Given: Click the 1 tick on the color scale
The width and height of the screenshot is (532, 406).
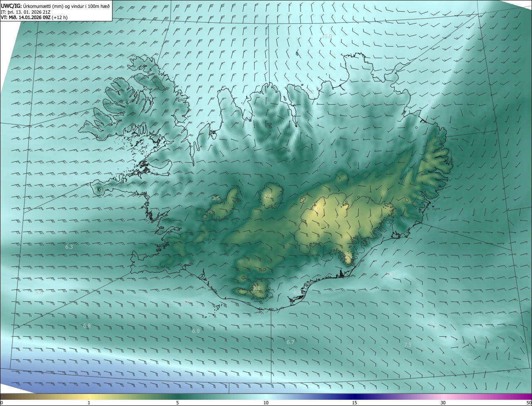Looking at the screenshot, I should (x=89, y=403).
